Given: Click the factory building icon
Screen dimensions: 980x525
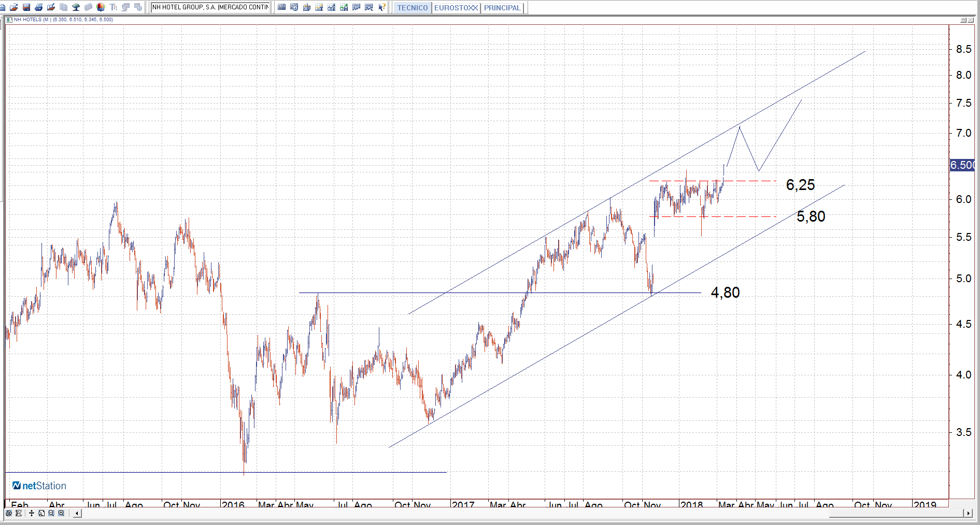Looking at the screenshot, I should tap(307, 7).
